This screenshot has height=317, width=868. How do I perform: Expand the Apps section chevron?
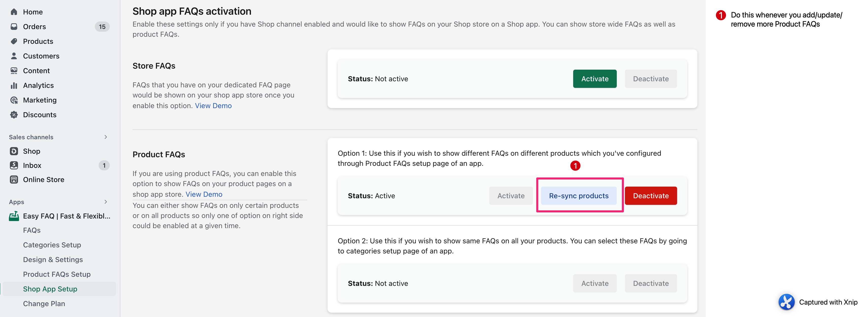click(105, 202)
